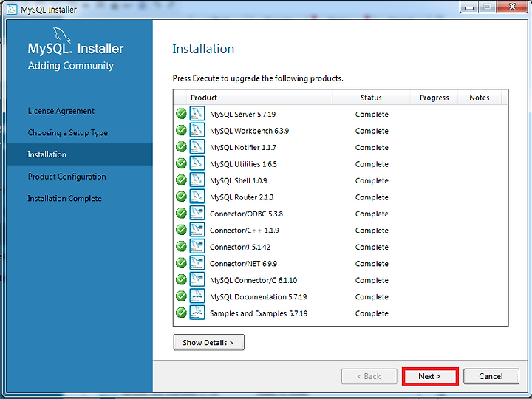Click green checkmark beside Connector/NET 6.9.9
The height and width of the screenshot is (399, 532).
[181, 263]
